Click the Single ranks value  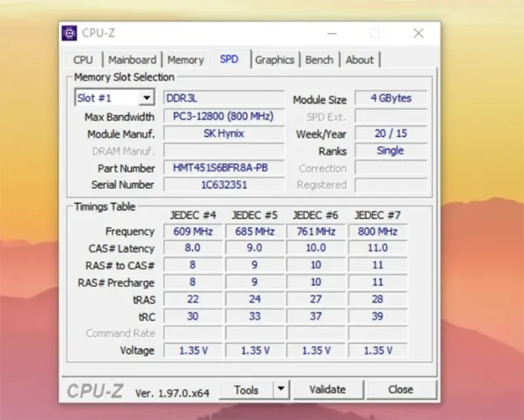tap(391, 151)
